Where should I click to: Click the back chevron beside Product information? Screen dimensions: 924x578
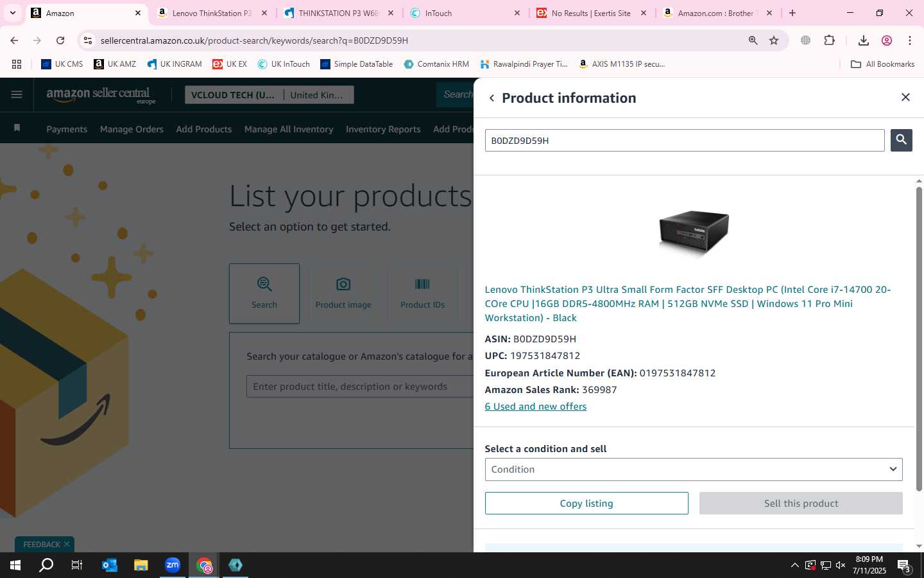(492, 98)
